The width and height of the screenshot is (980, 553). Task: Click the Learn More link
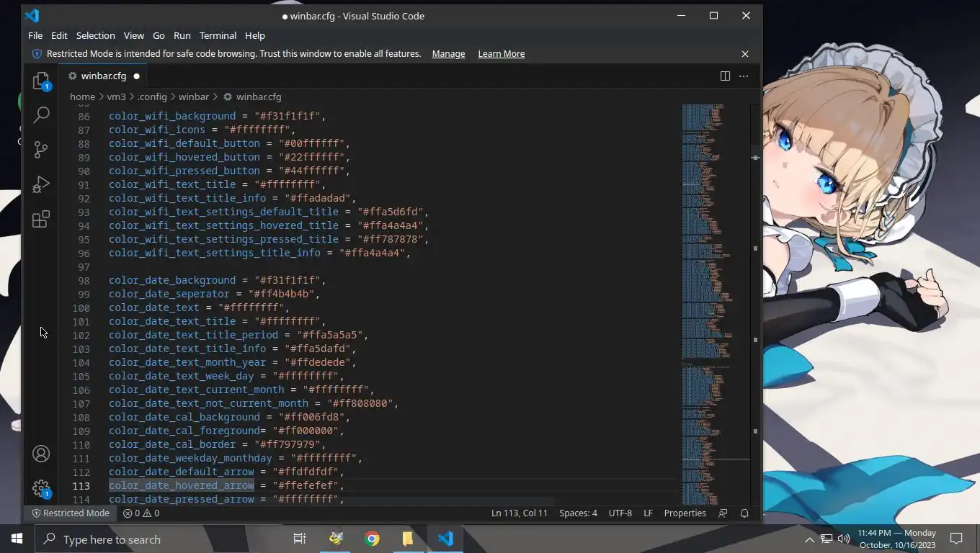(x=501, y=54)
